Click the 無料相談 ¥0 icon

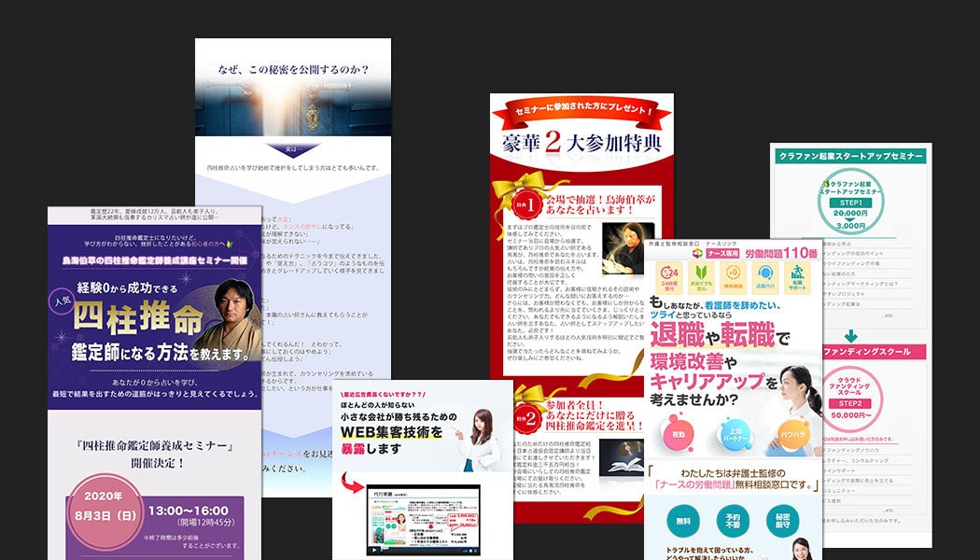tap(733, 277)
